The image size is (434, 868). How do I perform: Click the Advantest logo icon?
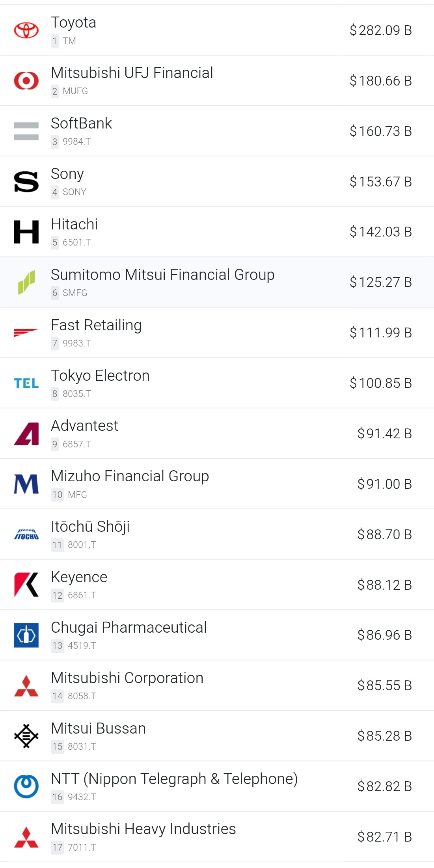point(26,434)
